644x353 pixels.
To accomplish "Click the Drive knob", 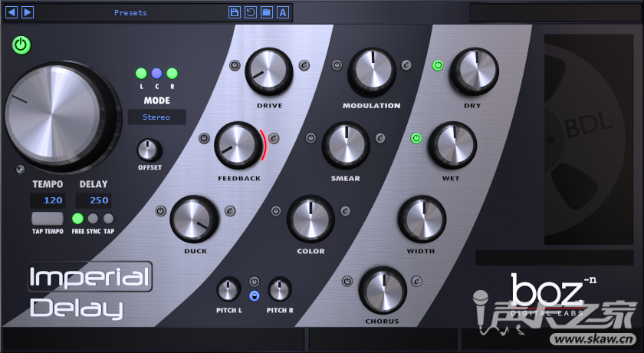I will point(269,71).
